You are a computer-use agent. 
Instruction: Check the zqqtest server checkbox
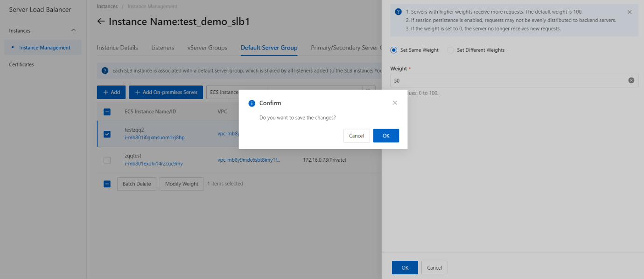tap(107, 160)
